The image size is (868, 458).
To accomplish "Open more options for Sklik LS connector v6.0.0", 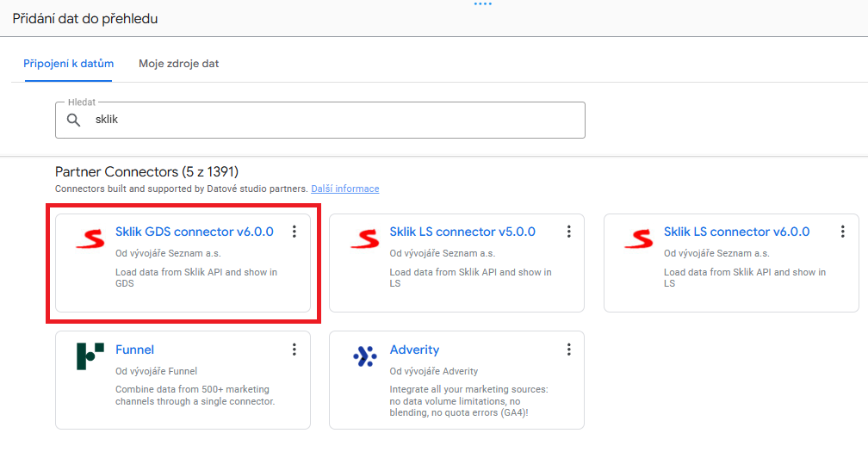I will pos(842,232).
